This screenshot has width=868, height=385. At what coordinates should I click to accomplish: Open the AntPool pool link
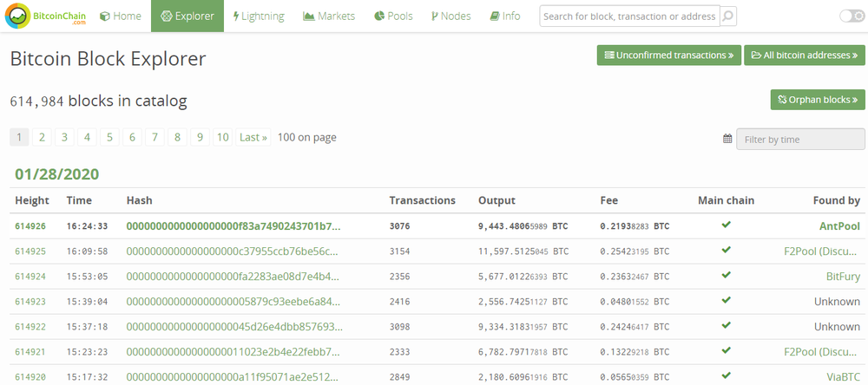(x=839, y=226)
